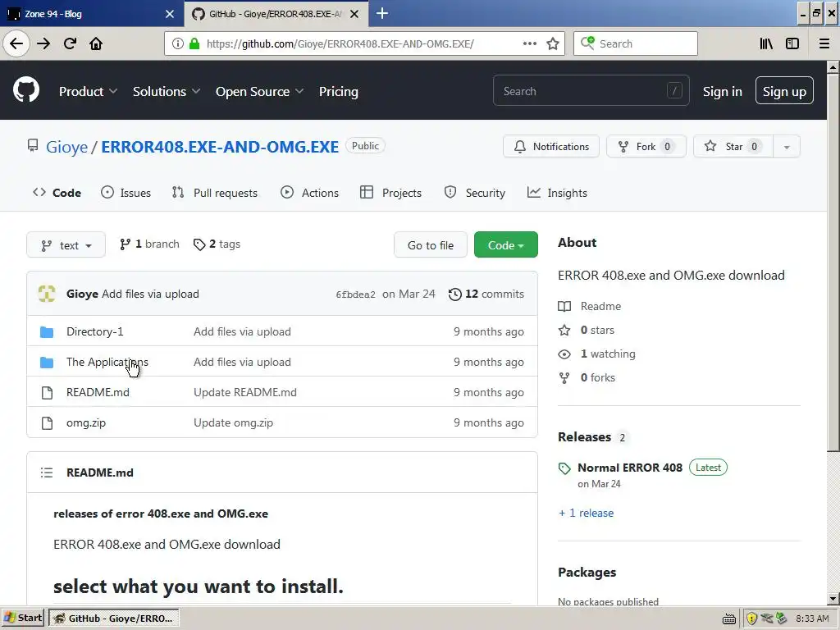Image resolution: width=840 pixels, height=630 pixels.
Task: Open the green Code dropdown button
Action: click(x=505, y=244)
